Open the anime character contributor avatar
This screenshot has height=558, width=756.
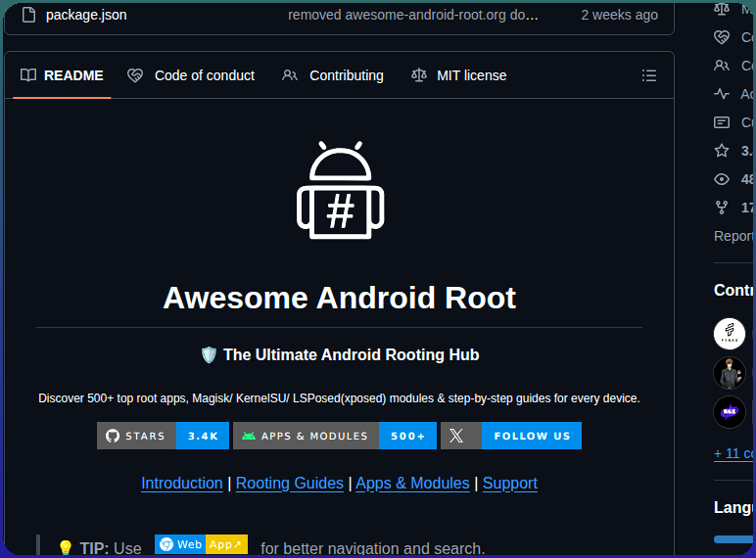(x=730, y=373)
